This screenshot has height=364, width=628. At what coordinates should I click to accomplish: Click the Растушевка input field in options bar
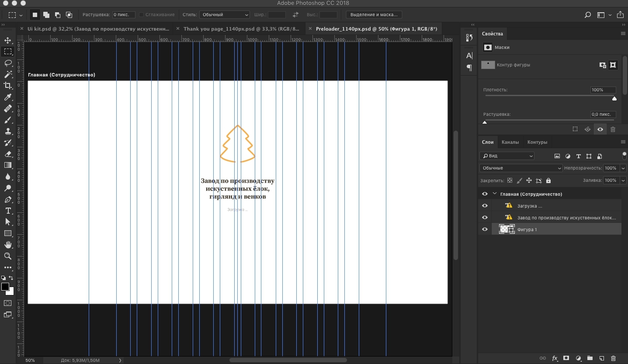124,15
